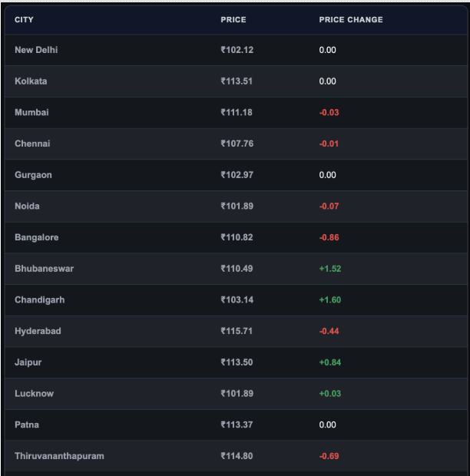Select the Jaipur city name

28,362
